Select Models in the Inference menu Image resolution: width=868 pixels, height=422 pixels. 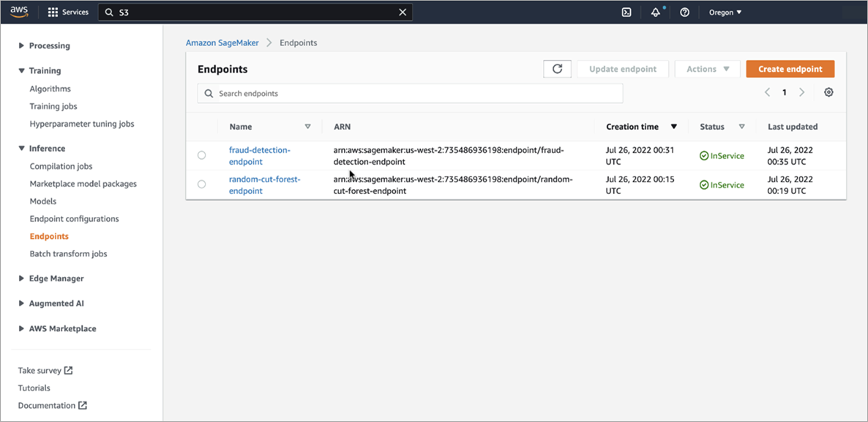point(43,201)
